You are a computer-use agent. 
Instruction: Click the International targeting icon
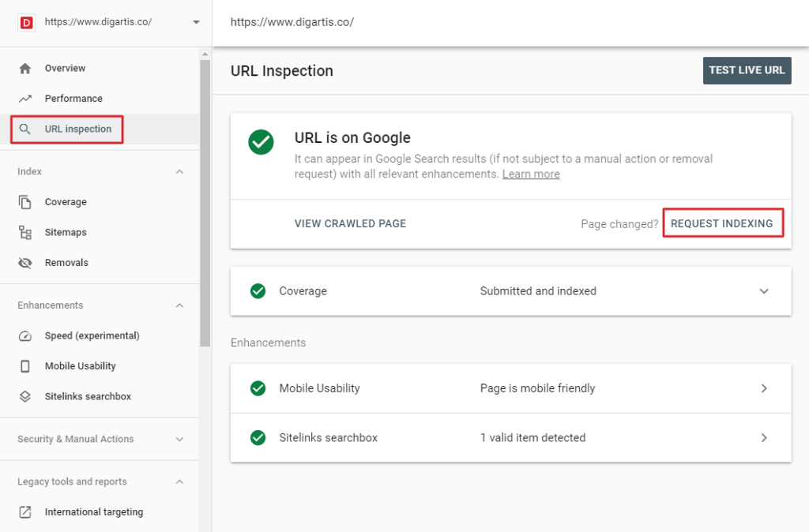(24, 511)
